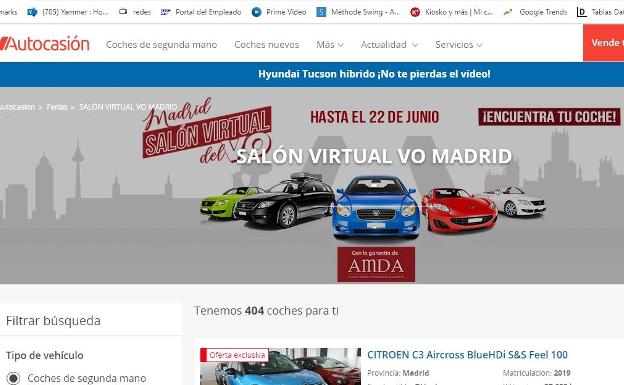Open the Hyundai Tucson híbrido video banner
624x385 pixels.
pos(374,74)
